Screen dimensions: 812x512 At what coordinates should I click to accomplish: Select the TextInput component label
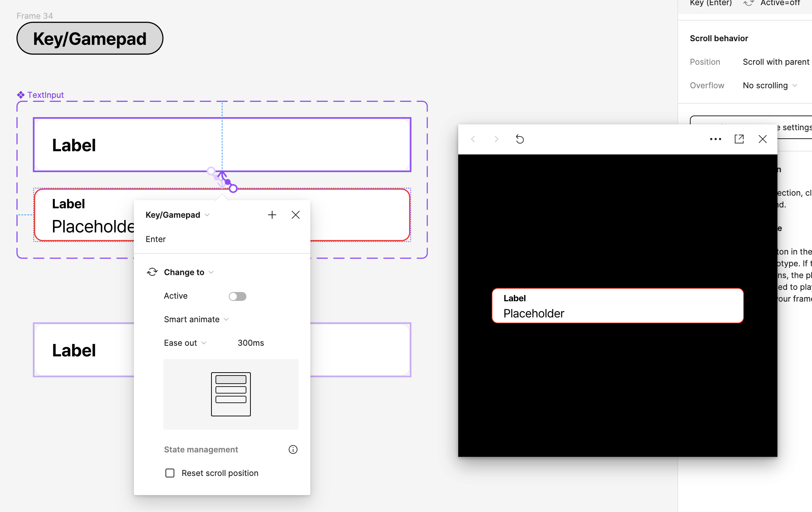click(45, 95)
